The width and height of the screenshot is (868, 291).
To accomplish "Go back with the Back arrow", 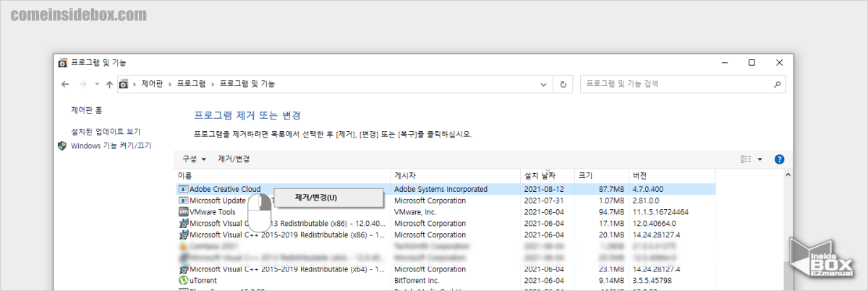I will (x=65, y=85).
